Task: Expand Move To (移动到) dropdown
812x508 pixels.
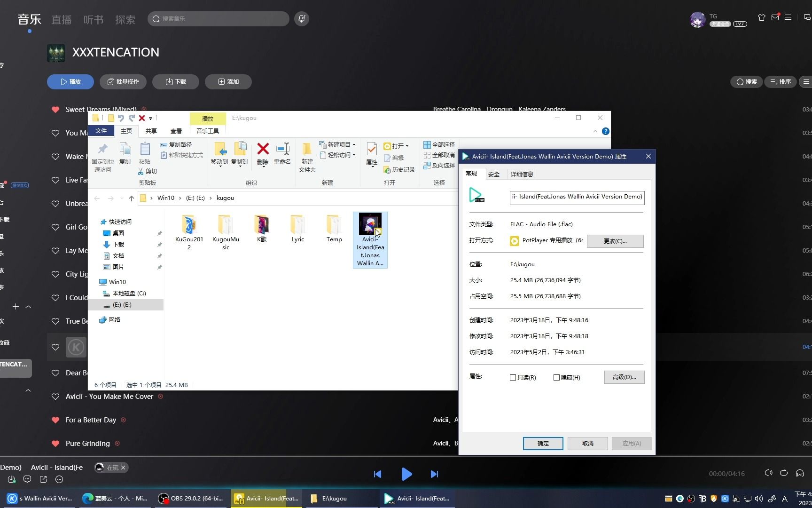Action: click(x=219, y=167)
